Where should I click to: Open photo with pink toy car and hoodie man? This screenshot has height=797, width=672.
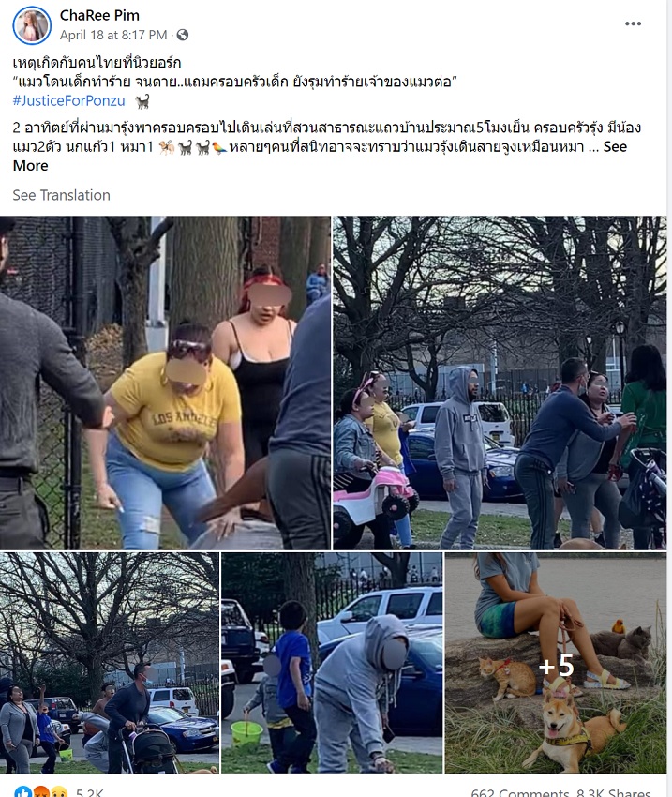tap(500, 383)
